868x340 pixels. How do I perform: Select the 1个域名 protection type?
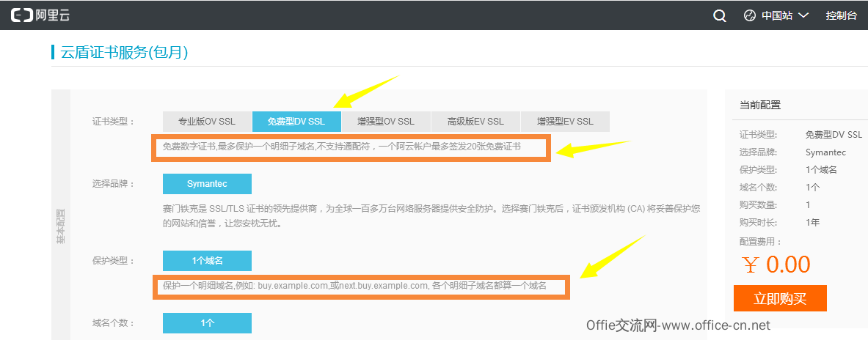click(x=207, y=260)
